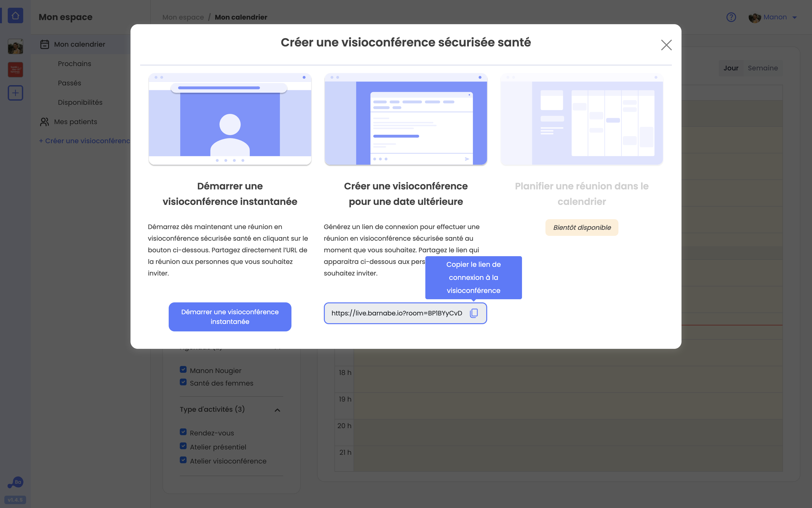Image resolution: width=812 pixels, height=508 pixels.
Task: Click the calendar icon beside Mon calendrier
Action: [x=45, y=44]
